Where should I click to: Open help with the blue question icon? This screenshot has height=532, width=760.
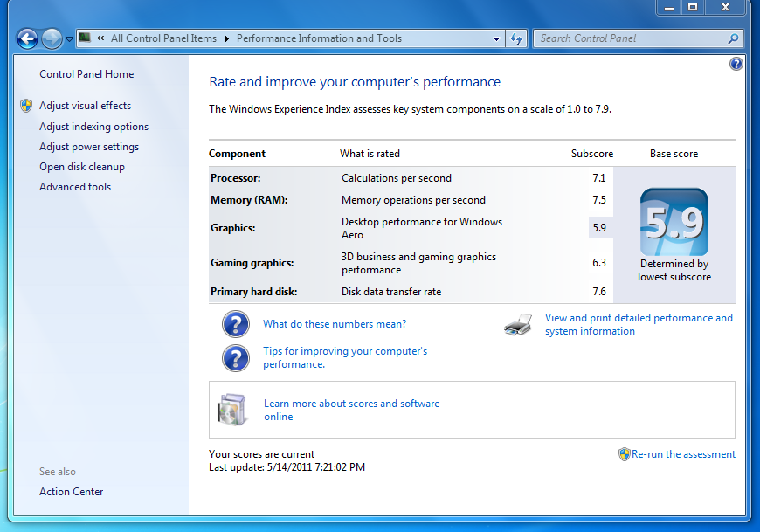click(x=736, y=64)
